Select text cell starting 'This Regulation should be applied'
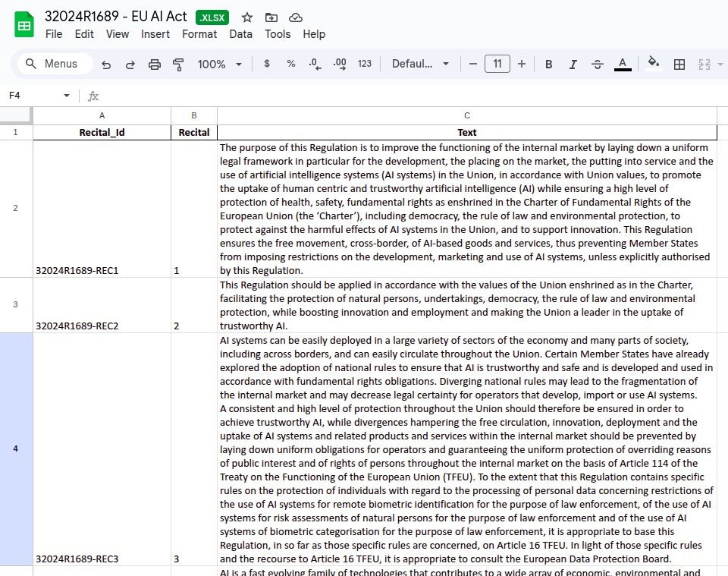 (467, 305)
